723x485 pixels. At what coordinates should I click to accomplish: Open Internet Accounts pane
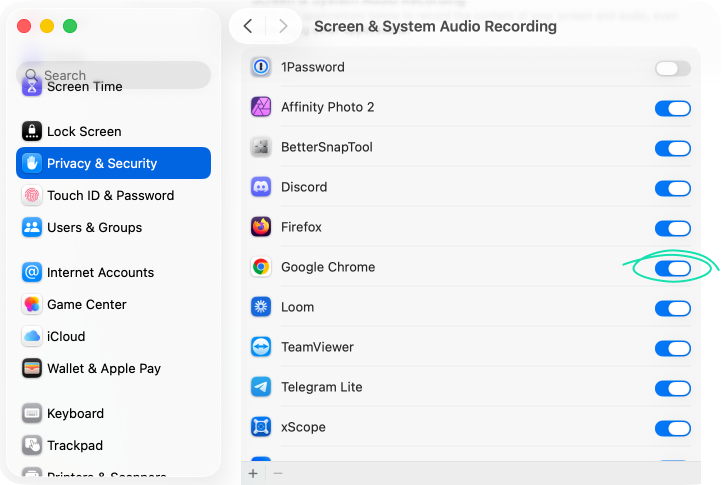(113, 272)
